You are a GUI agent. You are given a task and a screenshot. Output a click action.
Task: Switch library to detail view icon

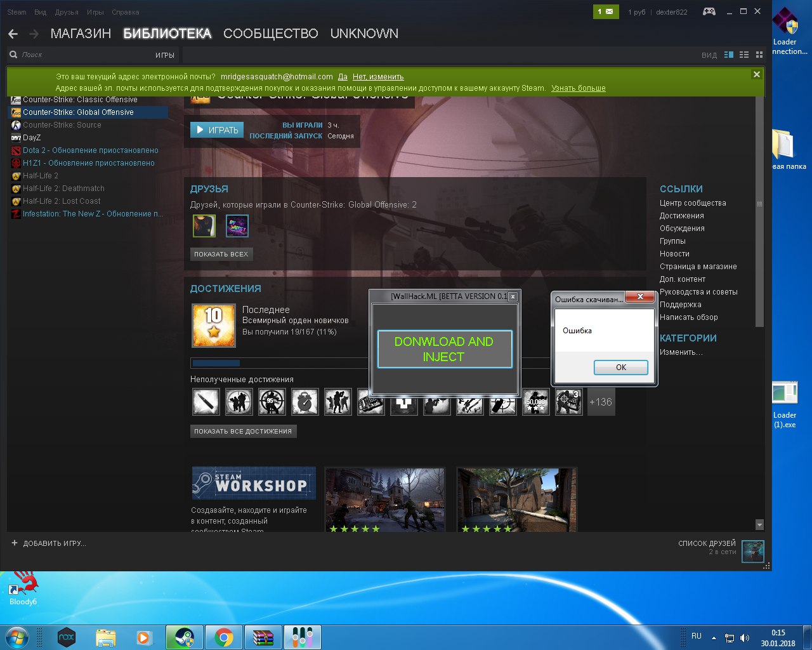(729, 55)
